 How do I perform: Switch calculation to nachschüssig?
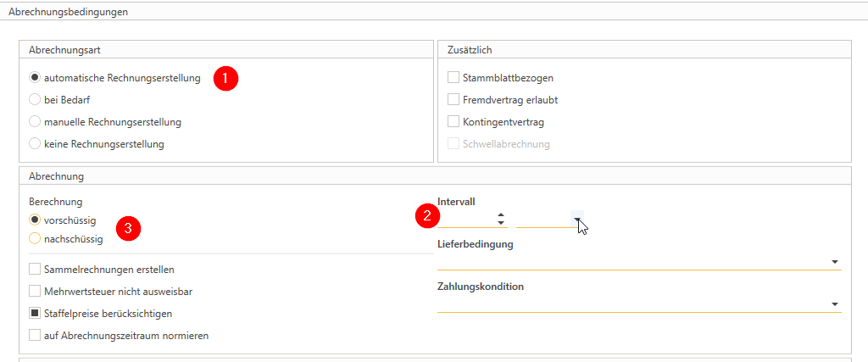36,239
